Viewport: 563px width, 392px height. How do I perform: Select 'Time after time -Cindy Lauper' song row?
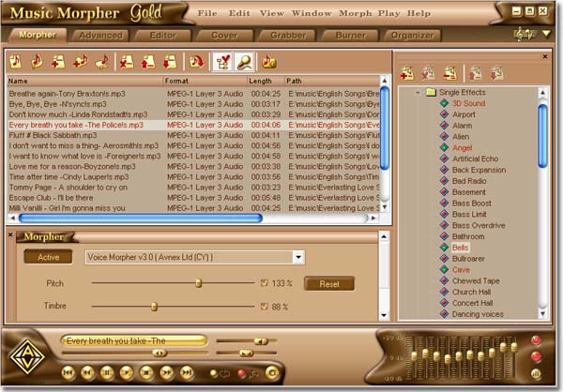[x=193, y=177]
